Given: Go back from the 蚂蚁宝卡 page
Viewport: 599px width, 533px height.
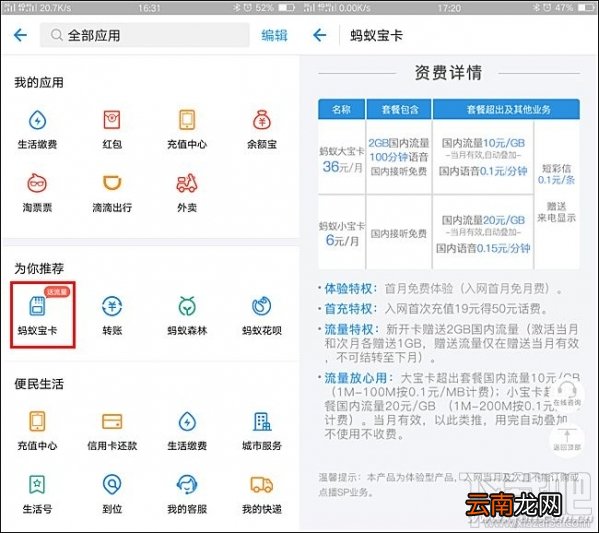Looking at the screenshot, I should pos(320,35).
